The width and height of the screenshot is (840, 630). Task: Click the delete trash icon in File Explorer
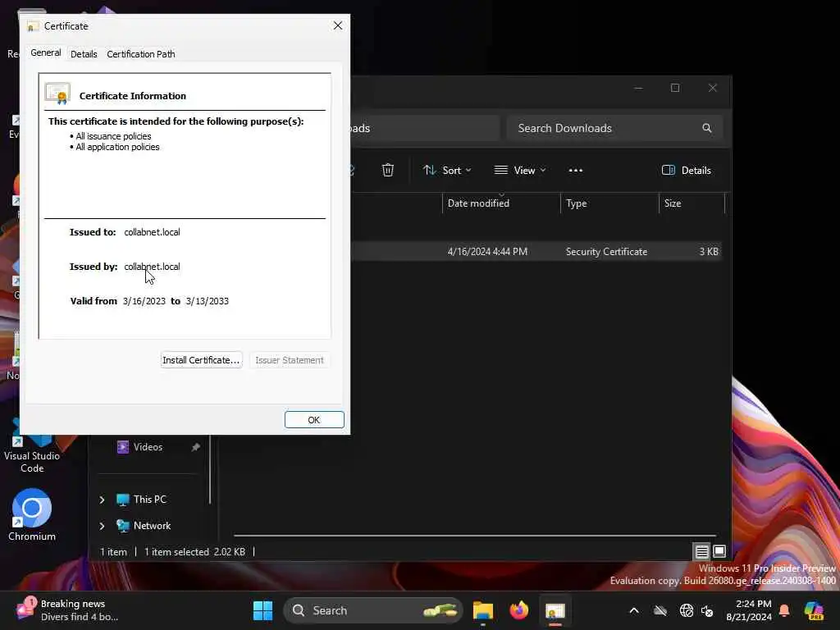pos(388,171)
